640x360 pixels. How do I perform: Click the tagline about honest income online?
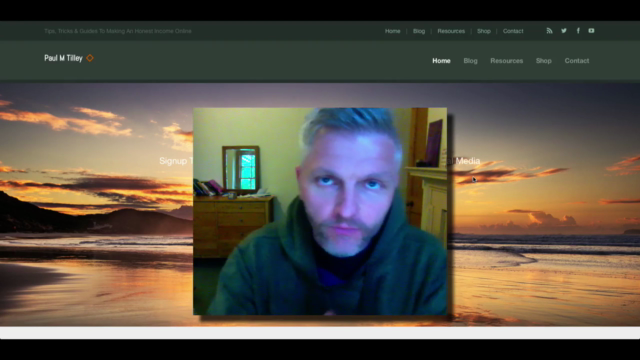(x=118, y=31)
